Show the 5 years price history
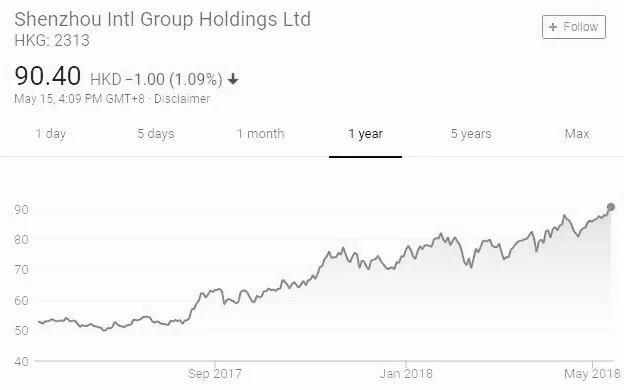 pyautogui.click(x=471, y=134)
